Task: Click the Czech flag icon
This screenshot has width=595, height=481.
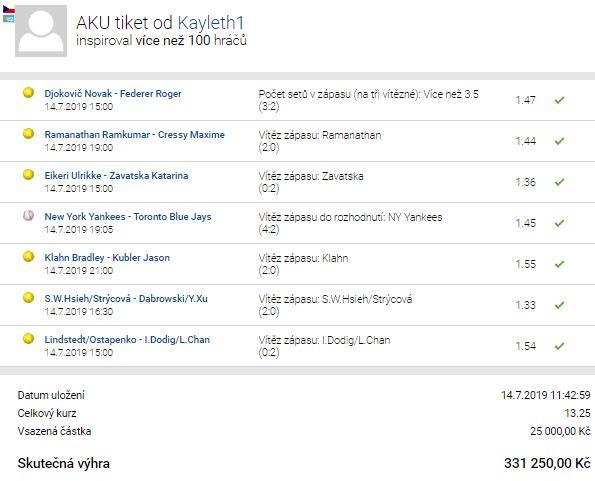Action: point(9,9)
